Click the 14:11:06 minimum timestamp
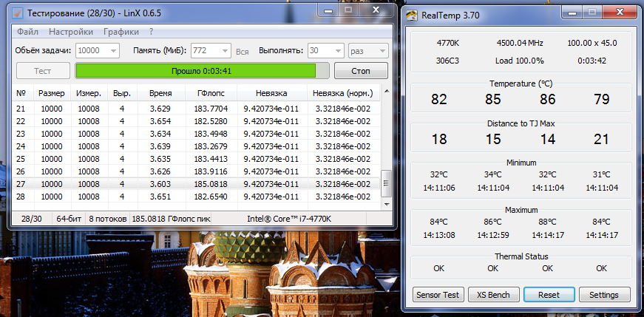 tap(439, 188)
